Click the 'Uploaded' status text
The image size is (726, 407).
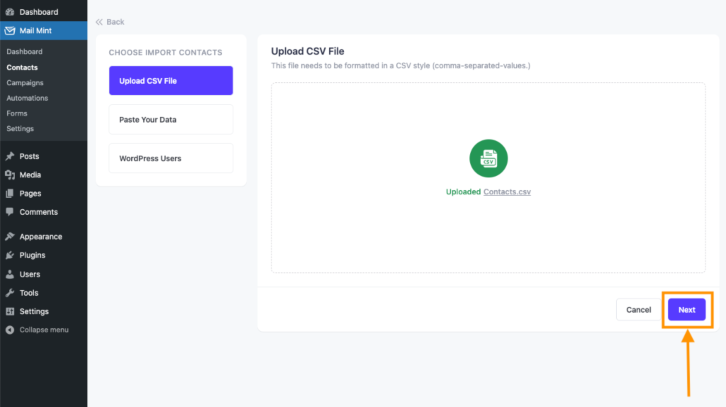coord(463,192)
